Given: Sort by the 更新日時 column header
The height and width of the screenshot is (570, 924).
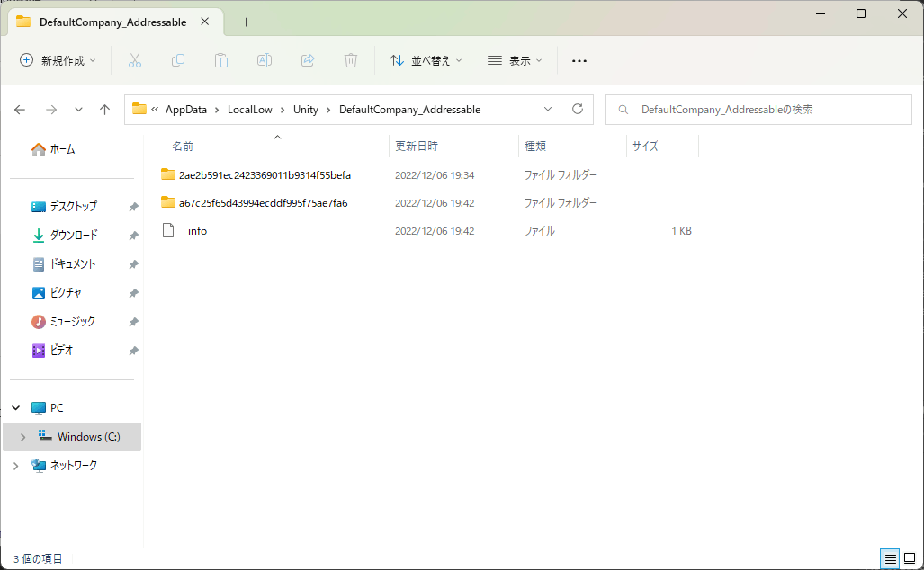Looking at the screenshot, I should 417,146.
